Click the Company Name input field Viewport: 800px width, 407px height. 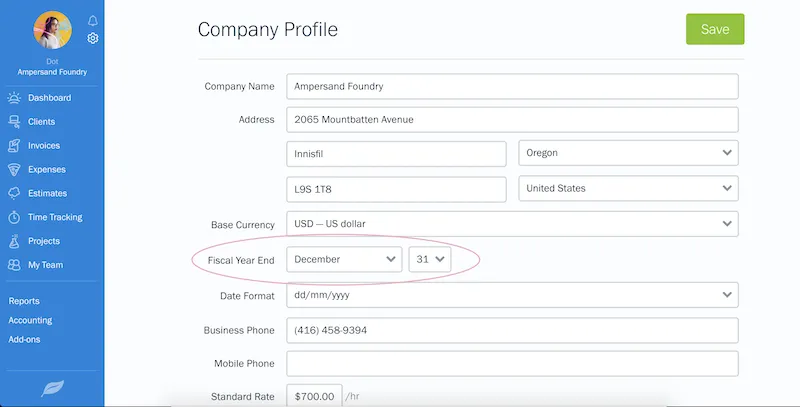coord(512,86)
